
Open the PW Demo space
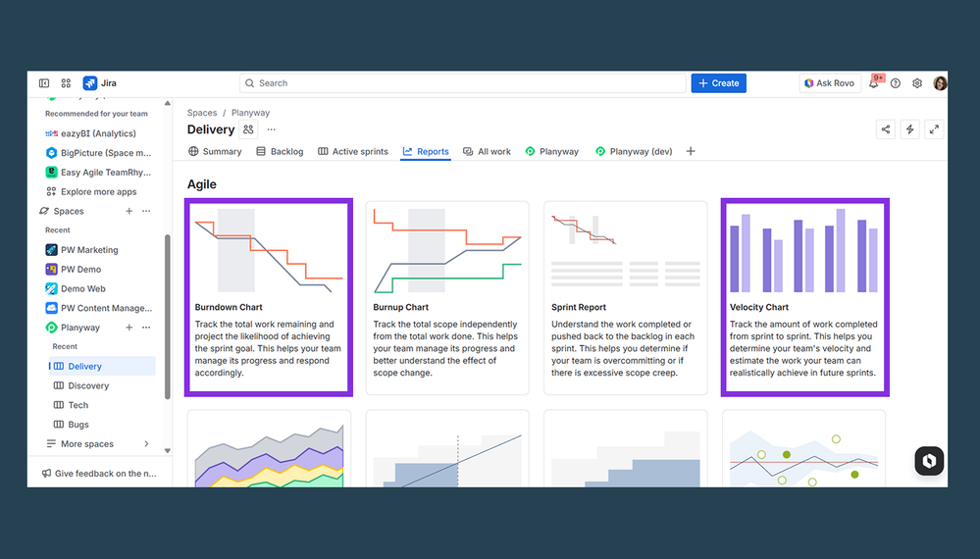pos(74,269)
